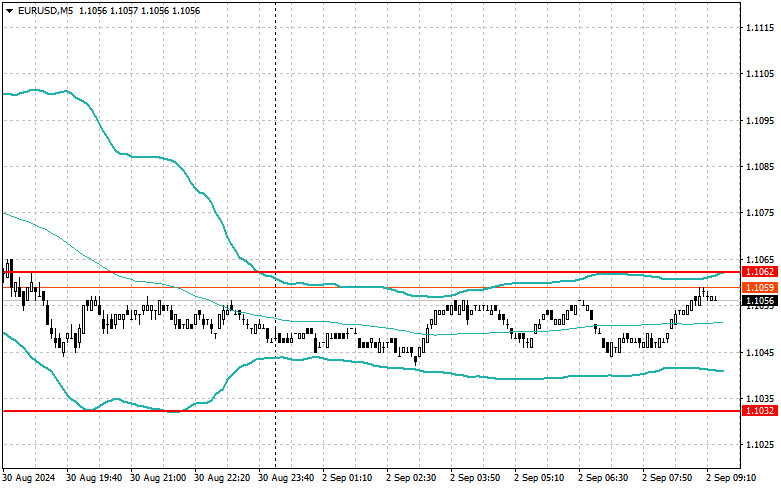Click the 1.1025 price axis value
The height and width of the screenshot is (489, 781).
pyautogui.click(x=761, y=445)
